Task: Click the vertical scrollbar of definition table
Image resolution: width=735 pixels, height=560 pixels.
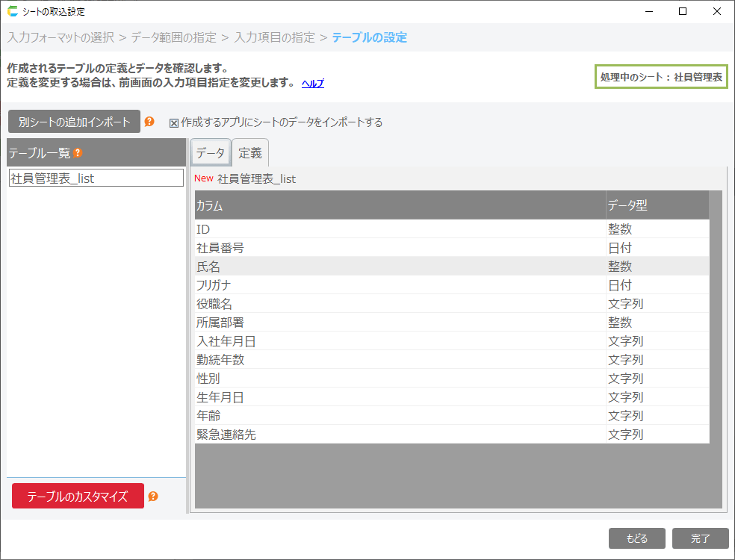Action: tap(716, 336)
